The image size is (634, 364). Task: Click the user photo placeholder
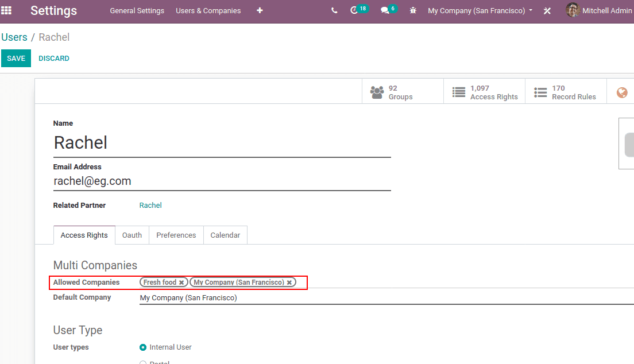tap(627, 144)
